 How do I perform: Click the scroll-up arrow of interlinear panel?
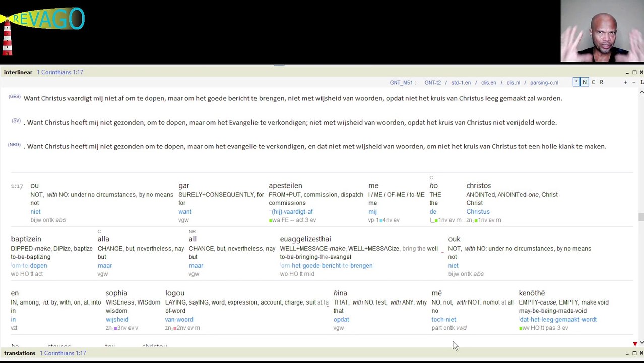[x=641, y=92]
